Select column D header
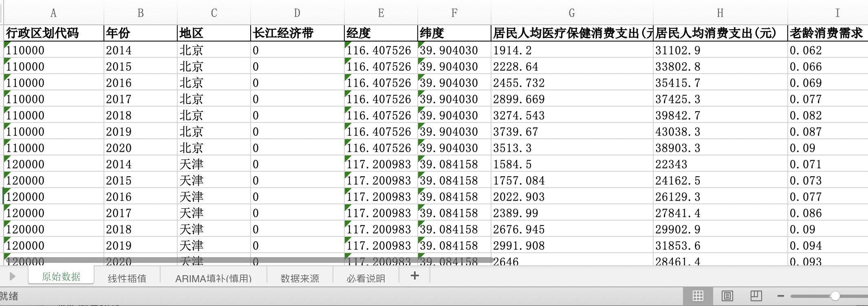Screen dimensions: 868x306 pos(297,13)
